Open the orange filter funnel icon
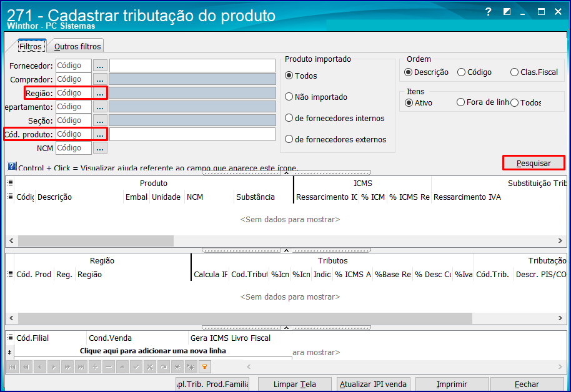 (205, 367)
